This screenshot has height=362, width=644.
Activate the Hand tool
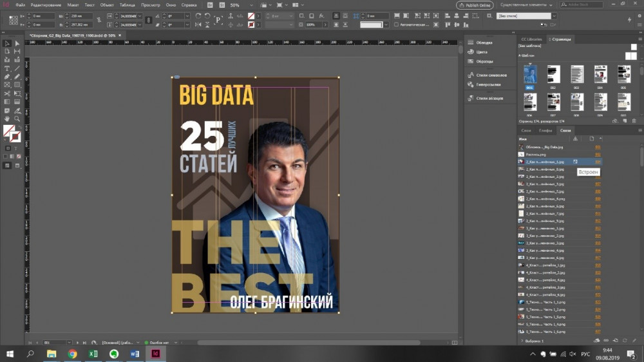tap(7, 119)
